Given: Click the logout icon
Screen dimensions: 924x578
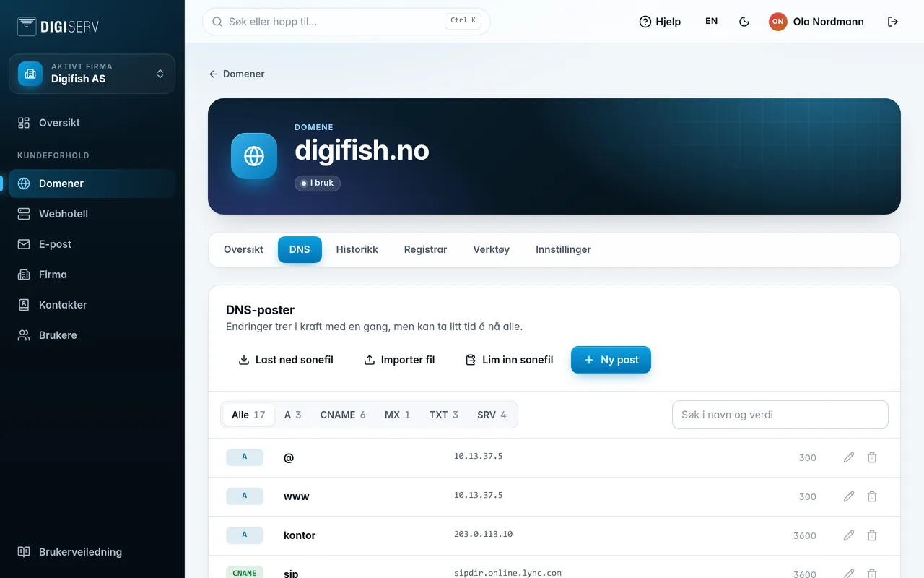Looking at the screenshot, I should pos(893,22).
